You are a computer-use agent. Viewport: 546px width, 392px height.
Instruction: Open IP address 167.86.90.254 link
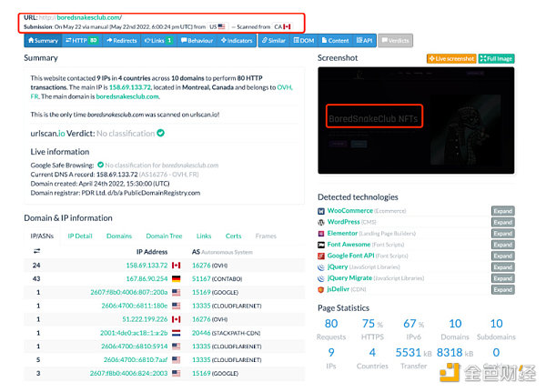click(x=140, y=278)
